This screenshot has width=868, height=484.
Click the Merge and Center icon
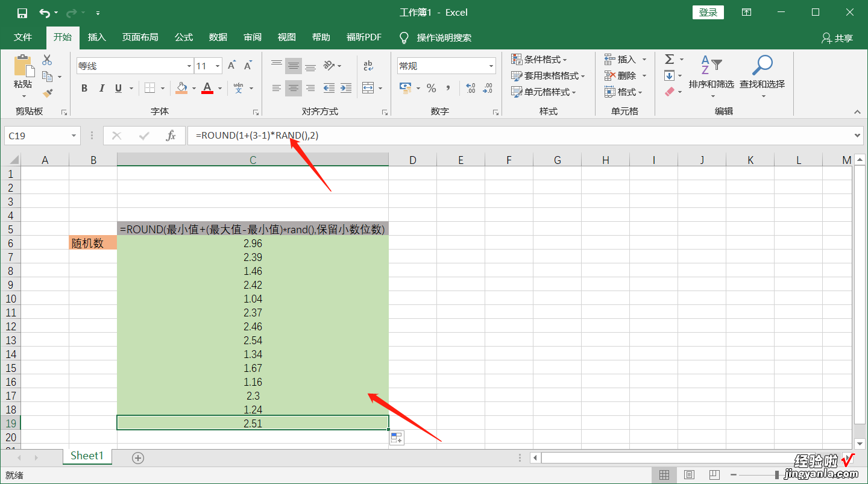368,88
